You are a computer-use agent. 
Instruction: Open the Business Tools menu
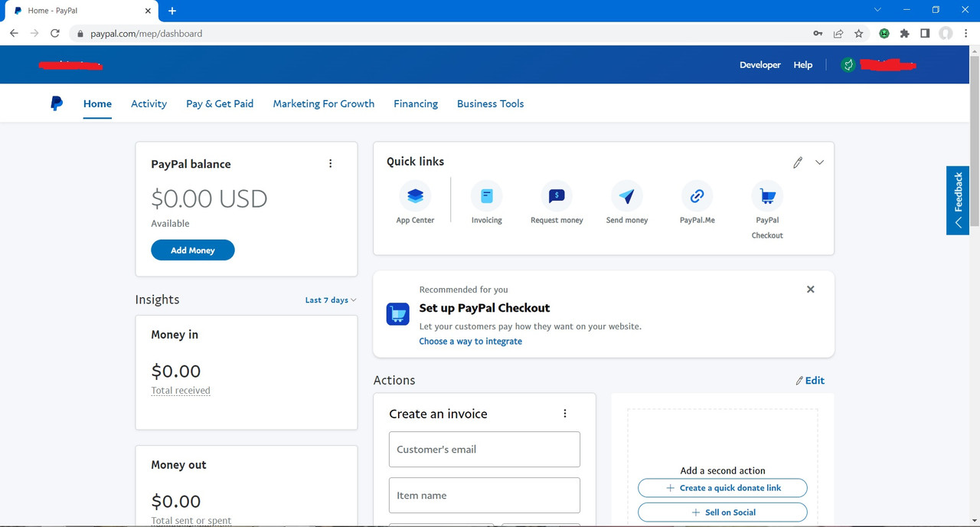click(490, 103)
